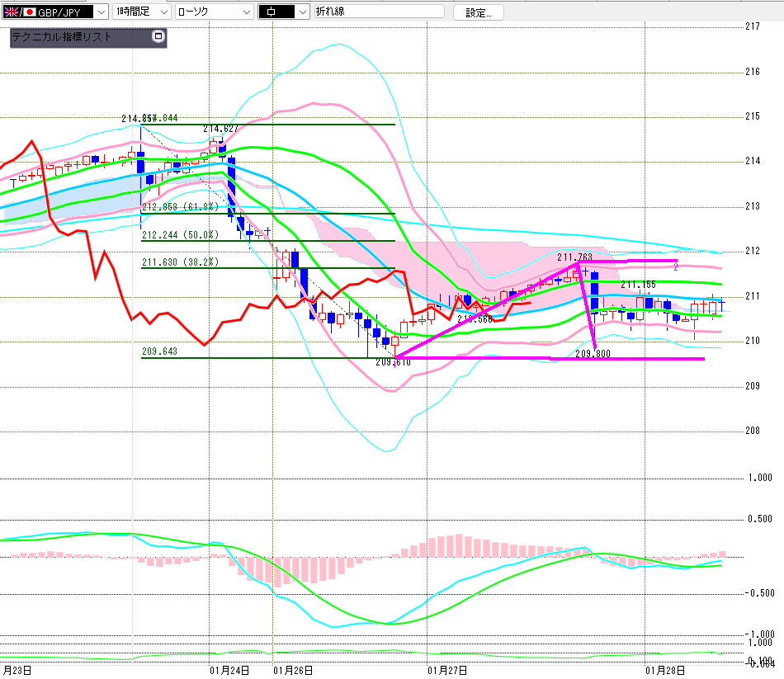Click the 209.643 Fibonacci base label
Screen dimensions: 784x679
pyautogui.click(x=159, y=351)
